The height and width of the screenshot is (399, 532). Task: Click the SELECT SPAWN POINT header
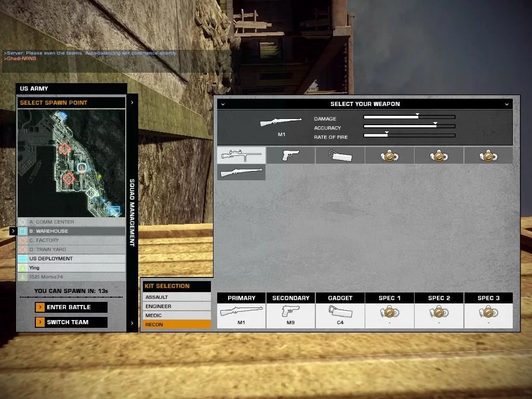[x=71, y=103]
